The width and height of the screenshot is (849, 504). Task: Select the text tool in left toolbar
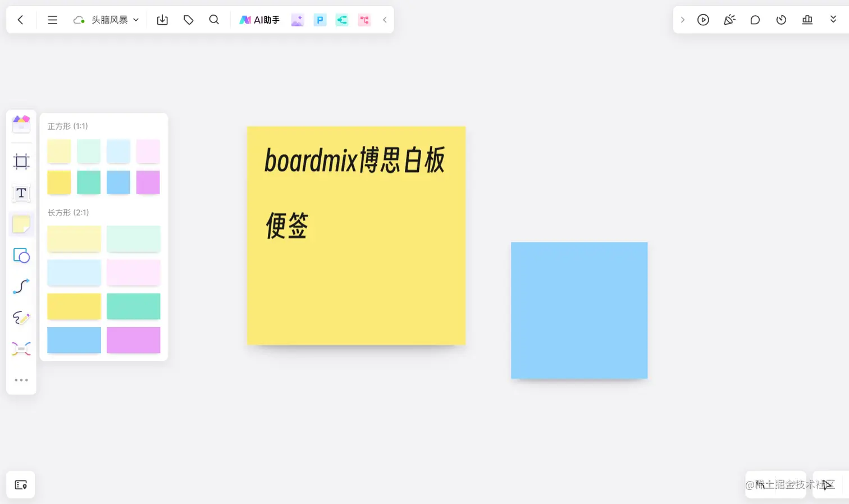pyautogui.click(x=21, y=193)
